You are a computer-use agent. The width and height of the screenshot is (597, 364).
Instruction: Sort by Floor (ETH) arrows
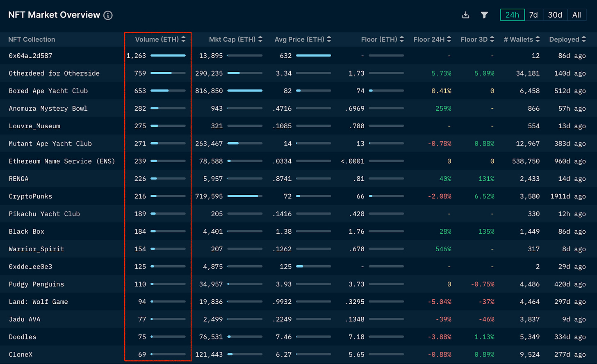(x=402, y=39)
